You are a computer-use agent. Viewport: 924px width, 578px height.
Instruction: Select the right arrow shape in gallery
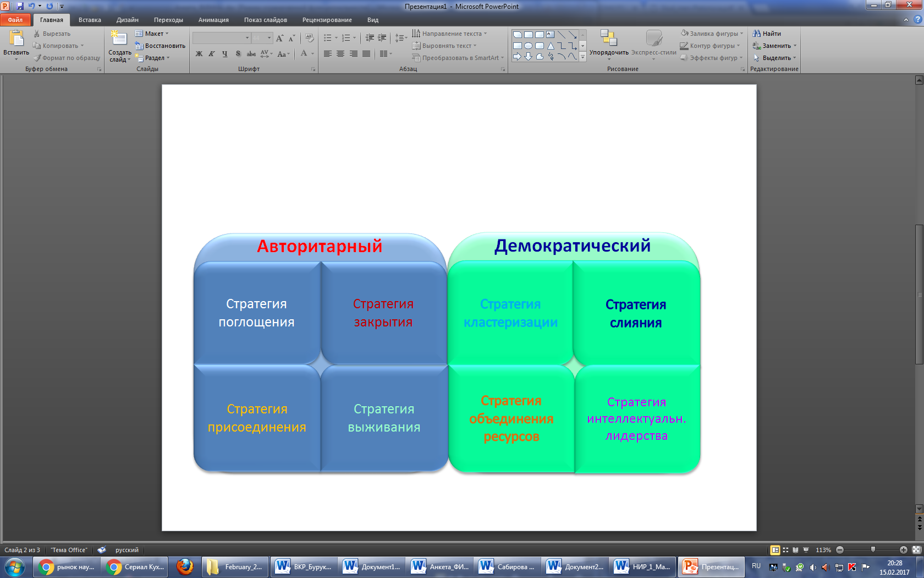[x=517, y=57]
